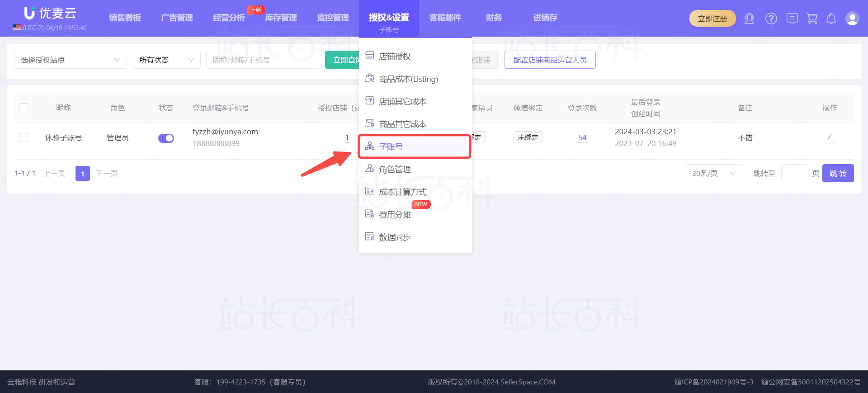Go to page 1 in pagination
This screenshot has height=393, width=868.
pyautogui.click(x=82, y=173)
